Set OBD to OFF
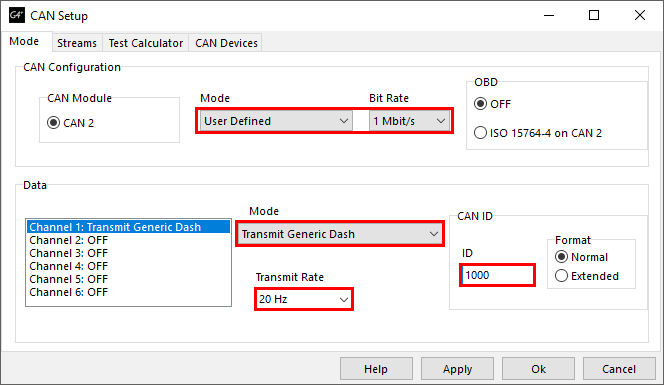 [480, 104]
